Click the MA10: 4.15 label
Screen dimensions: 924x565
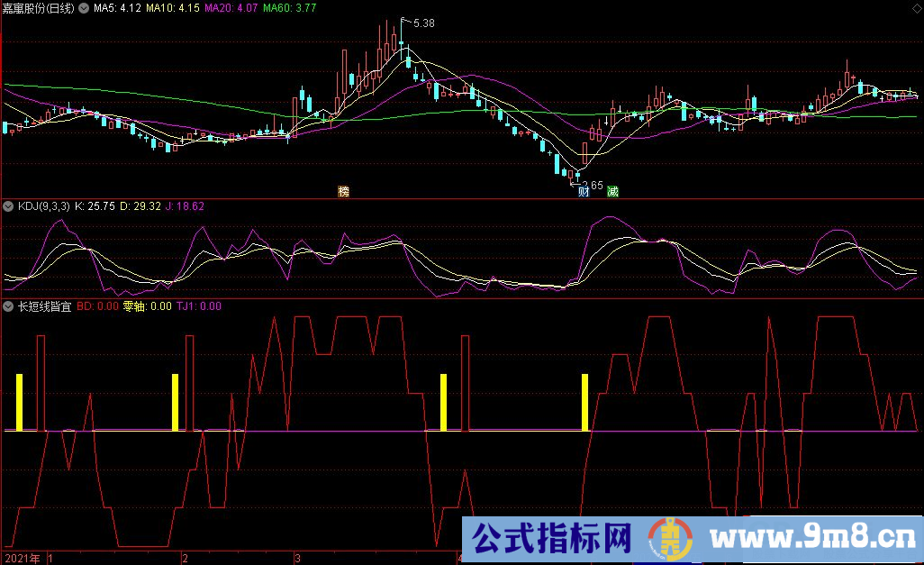coord(173,8)
